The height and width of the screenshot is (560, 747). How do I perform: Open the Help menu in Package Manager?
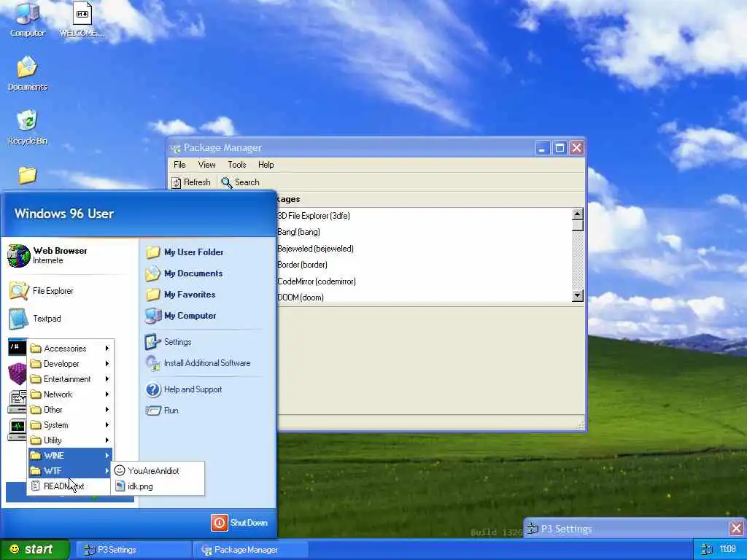pos(266,165)
